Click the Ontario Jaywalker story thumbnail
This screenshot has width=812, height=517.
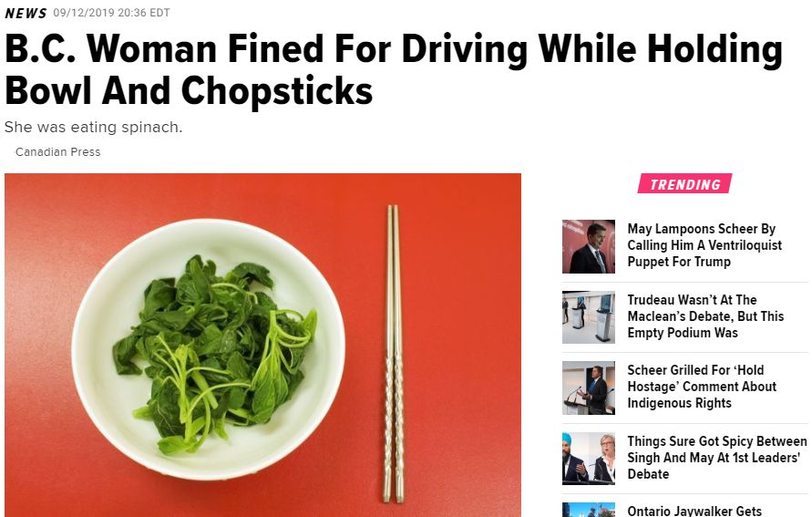coord(589,510)
